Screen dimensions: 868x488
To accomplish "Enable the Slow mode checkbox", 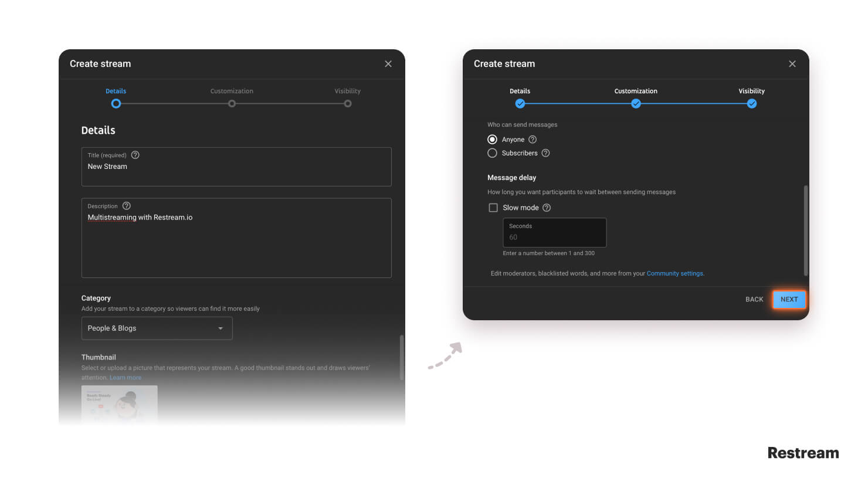I will pyautogui.click(x=493, y=208).
